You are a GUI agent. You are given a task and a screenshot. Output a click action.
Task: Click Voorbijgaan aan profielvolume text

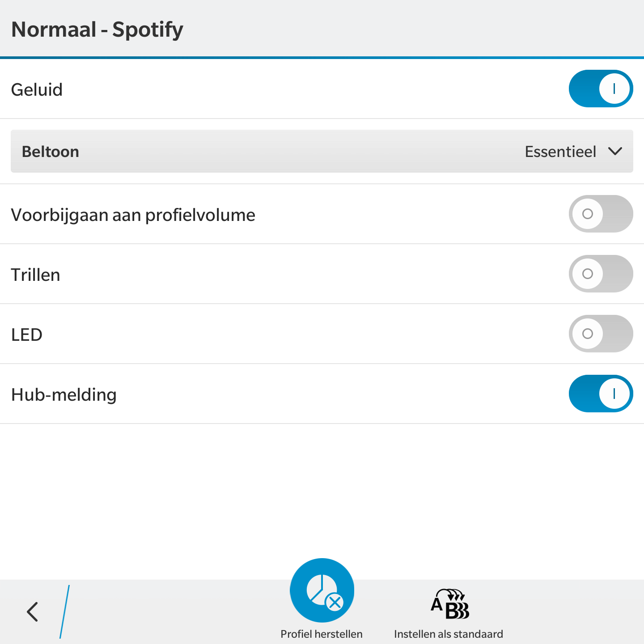(133, 215)
